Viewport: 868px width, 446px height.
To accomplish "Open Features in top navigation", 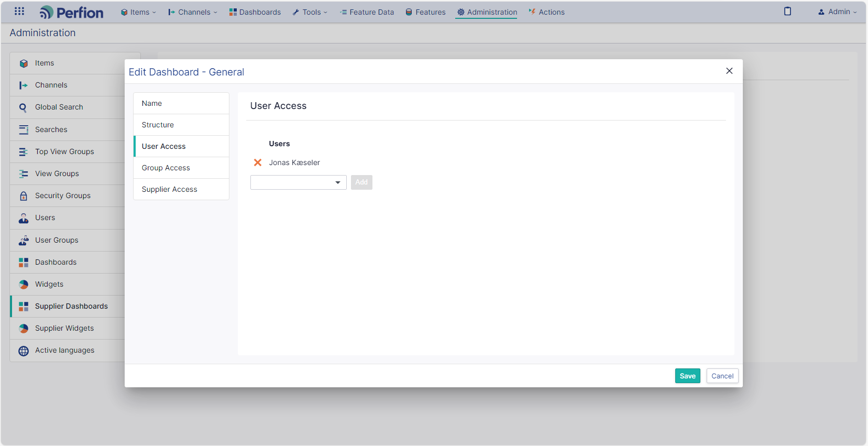I will (x=425, y=12).
